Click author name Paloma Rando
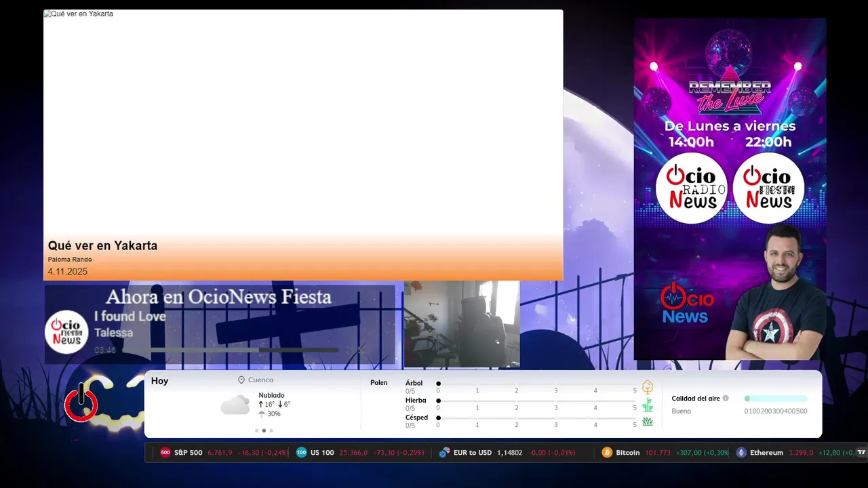This screenshot has height=488, width=868. (70, 260)
